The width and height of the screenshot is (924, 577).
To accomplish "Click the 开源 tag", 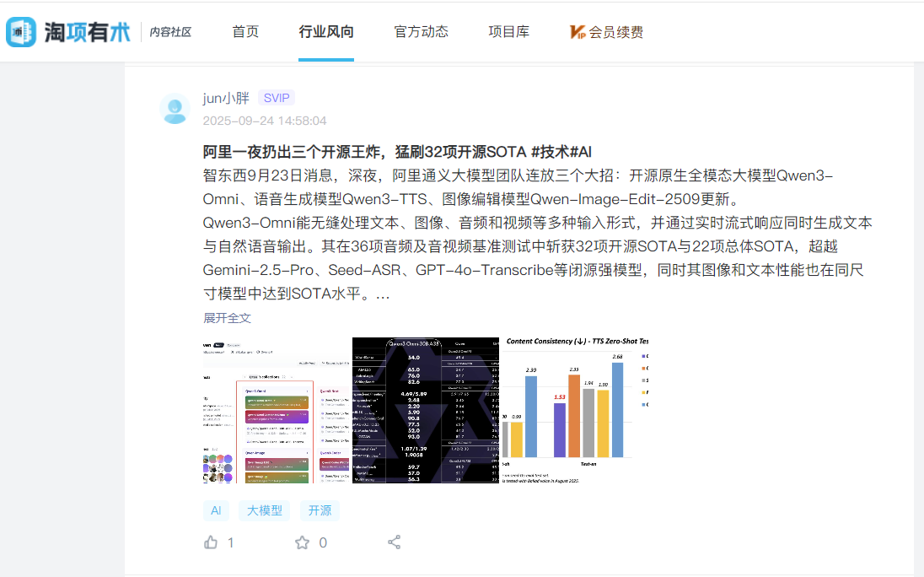I will 320,510.
